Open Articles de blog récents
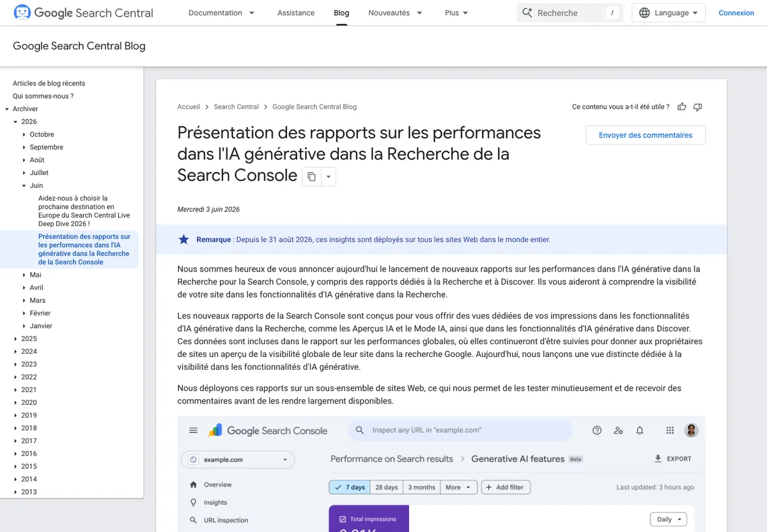The image size is (767, 532). click(x=49, y=83)
